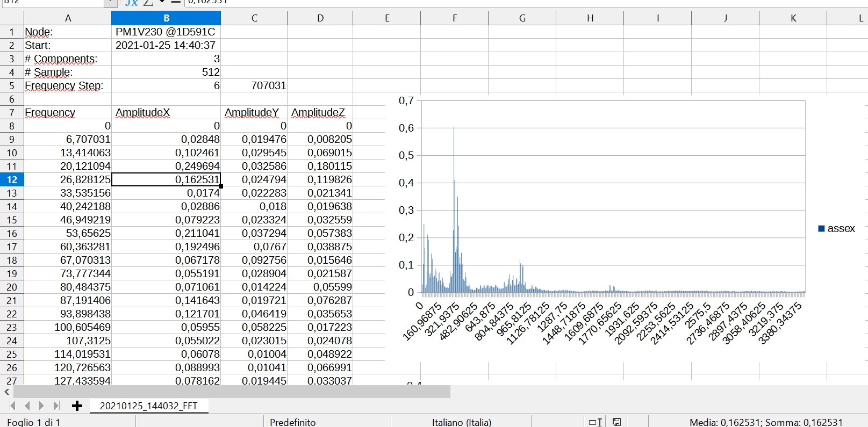Image resolution: width=868 pixels, height=427 pixels.
Task: Select sheet tab 20210125_144032_FFT
Action: [x=149, y=406]
